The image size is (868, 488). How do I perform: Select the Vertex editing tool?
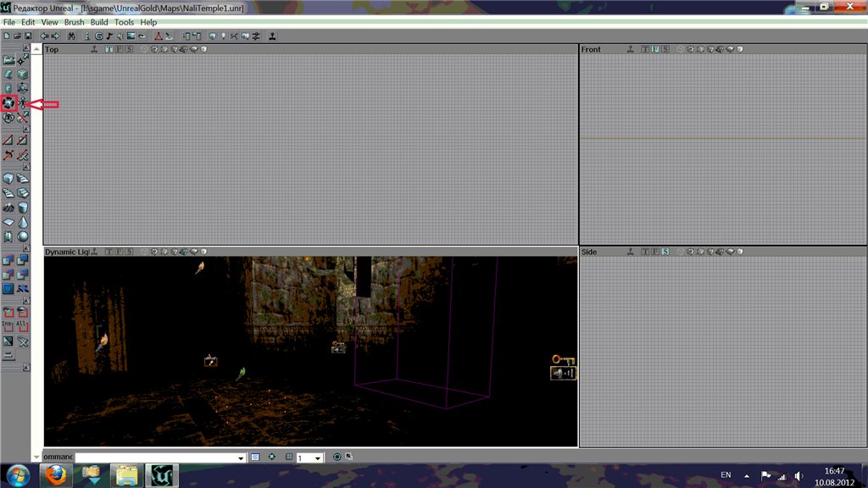pyautogui.click(x=23, y=60)
